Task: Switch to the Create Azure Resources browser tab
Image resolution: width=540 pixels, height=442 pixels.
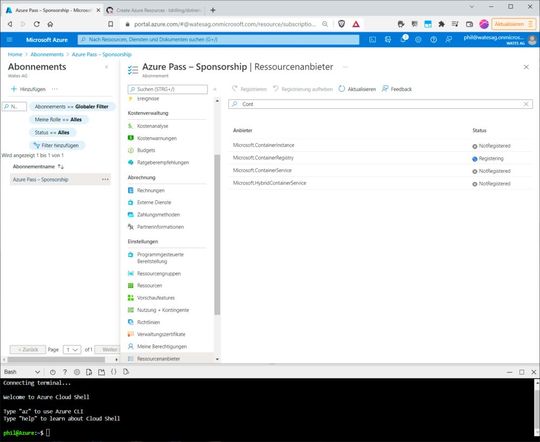Action: pos(154,10)
